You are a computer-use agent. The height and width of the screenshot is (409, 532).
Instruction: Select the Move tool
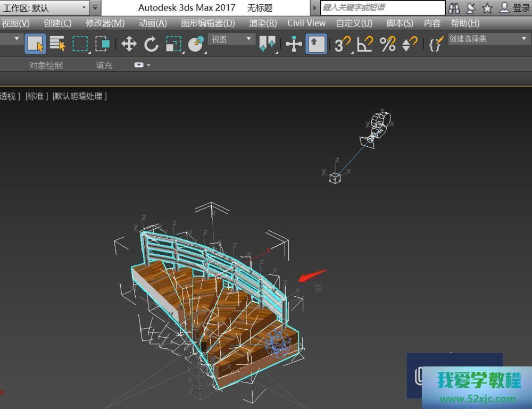[x=129, y=44]
